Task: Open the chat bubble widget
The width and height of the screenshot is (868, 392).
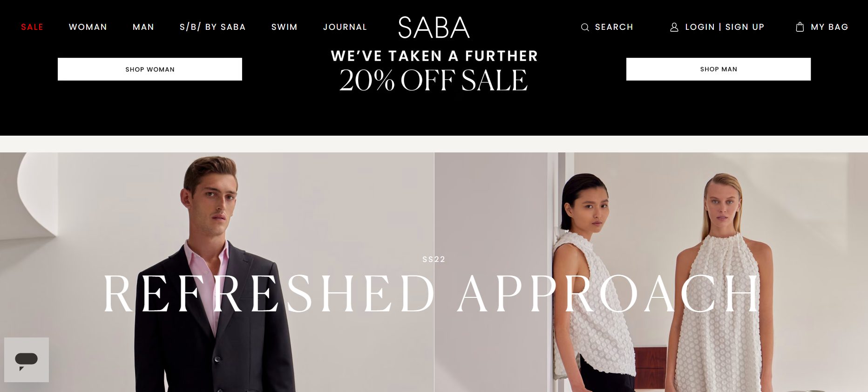Action: [27, 360]
